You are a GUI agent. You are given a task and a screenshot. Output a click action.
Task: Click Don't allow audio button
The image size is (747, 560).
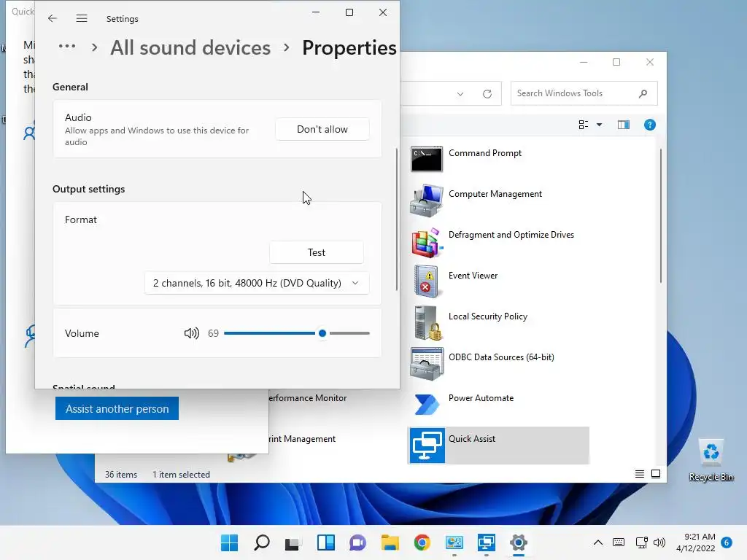click(322, 129)
